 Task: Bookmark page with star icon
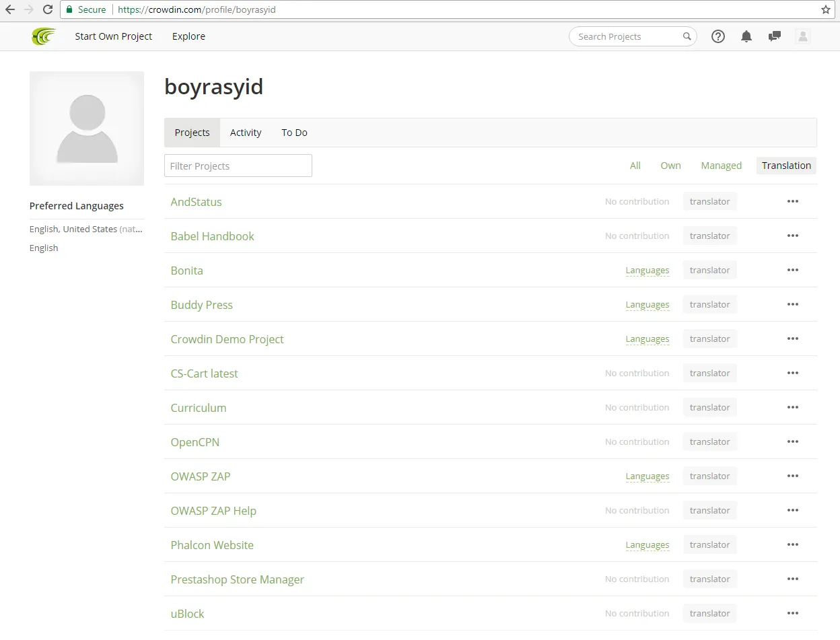[x=825, y=10]
